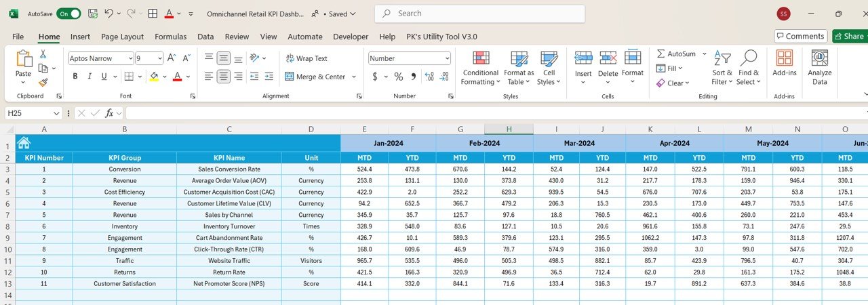Toggle middle vertical alignment
Image resolution: width=868 pixels, height=305 pixels.
[224, 58]
